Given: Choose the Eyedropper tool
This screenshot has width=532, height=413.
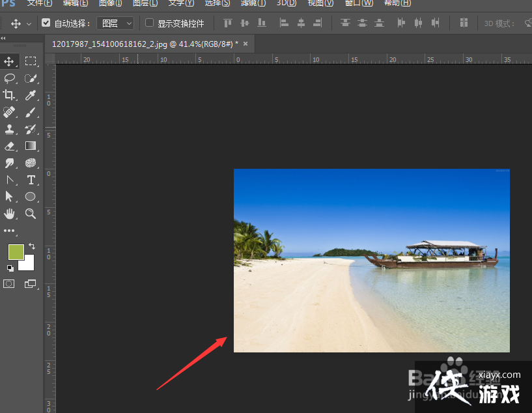Looking at the screenshot, I should 31,95.
